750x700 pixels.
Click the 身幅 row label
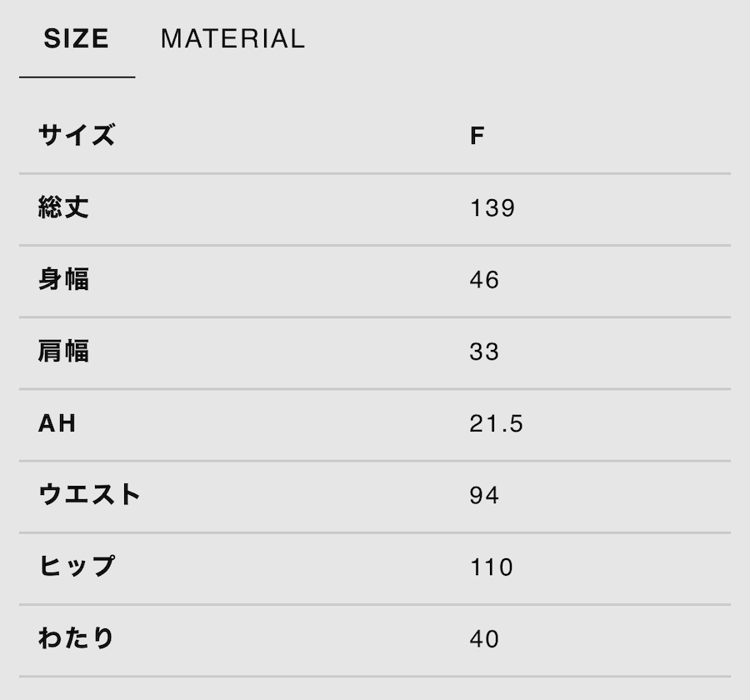tap(64, 279)
